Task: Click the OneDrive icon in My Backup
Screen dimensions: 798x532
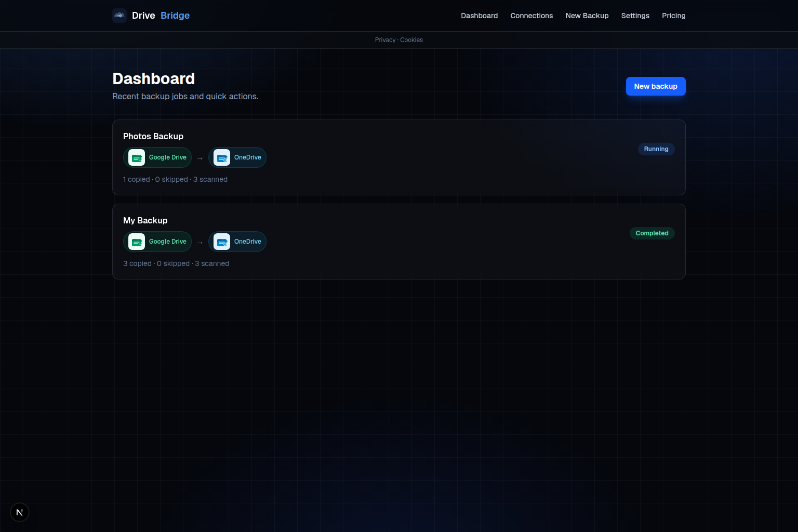Action: coord(222,242)
